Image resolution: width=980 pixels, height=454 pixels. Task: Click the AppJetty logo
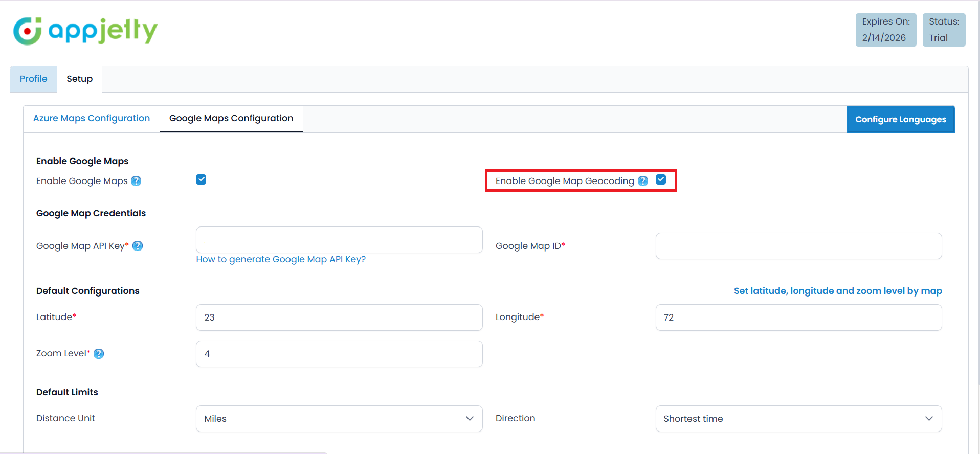click(85, 31)
